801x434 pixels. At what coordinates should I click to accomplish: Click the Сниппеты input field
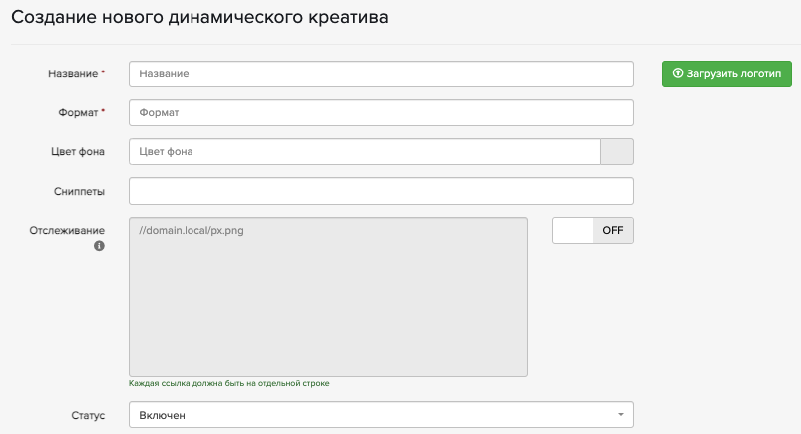tap(380, 191)
